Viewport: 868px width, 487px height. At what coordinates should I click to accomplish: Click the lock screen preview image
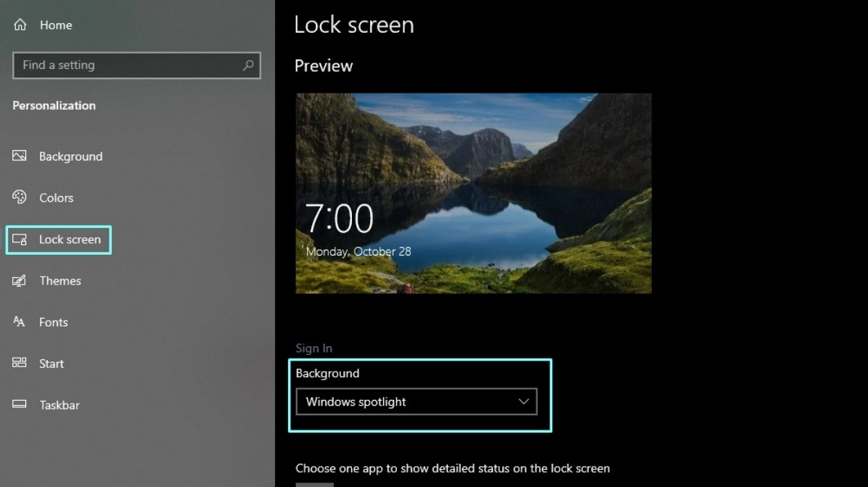472,192
